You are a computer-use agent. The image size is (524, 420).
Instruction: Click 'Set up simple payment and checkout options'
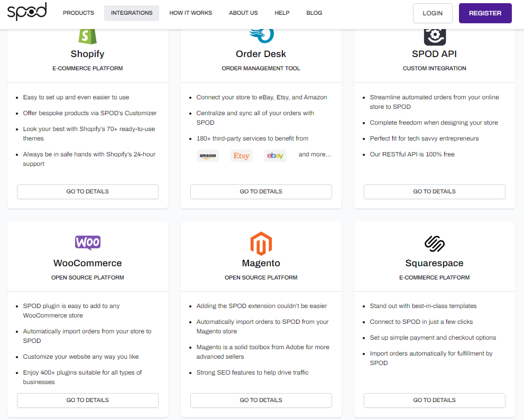[433, 338]
